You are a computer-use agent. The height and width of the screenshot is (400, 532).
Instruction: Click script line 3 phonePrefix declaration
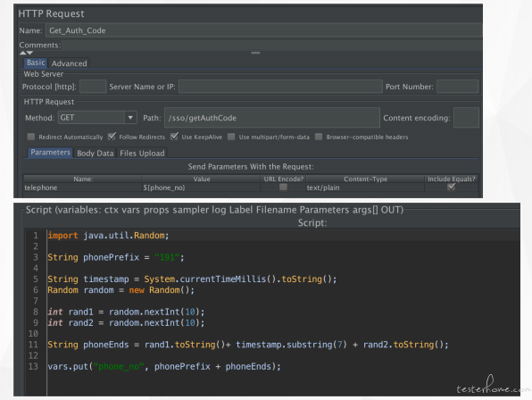pyautogui.click(x=116, y=257)
